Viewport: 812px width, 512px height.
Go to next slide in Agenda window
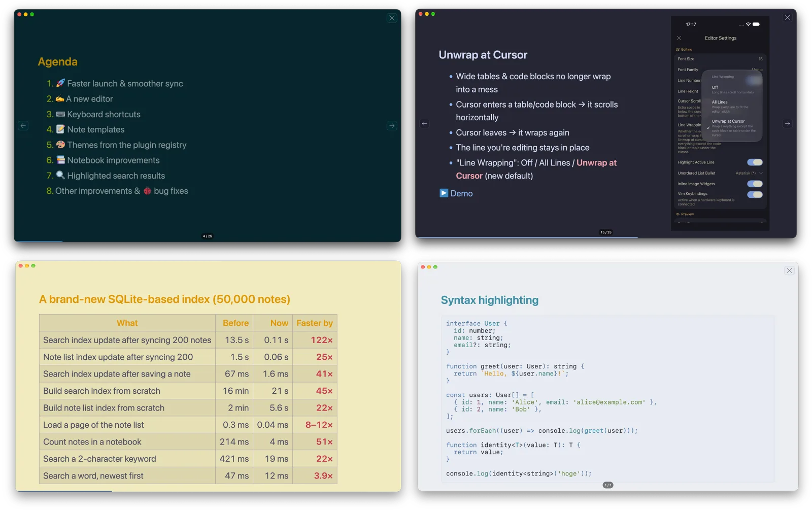coord(392,125)
